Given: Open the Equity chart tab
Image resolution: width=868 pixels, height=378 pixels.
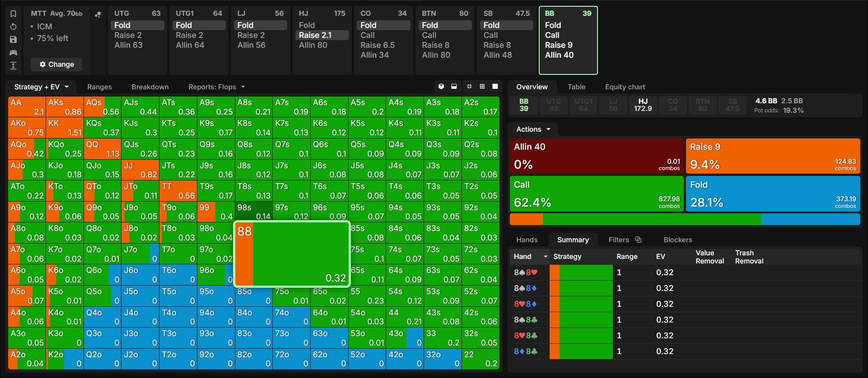Looking at the screenshot, I should point(625,87).
